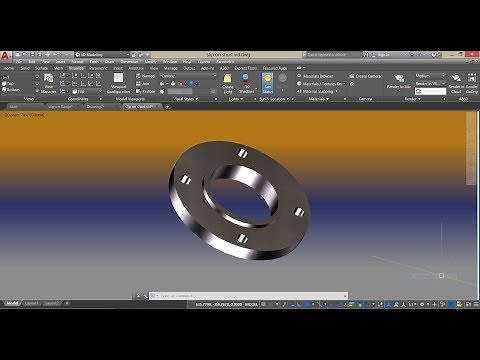Switch to the Layout1 tab
The width and height of the screenshot is (480, 360).
point(32,303)
